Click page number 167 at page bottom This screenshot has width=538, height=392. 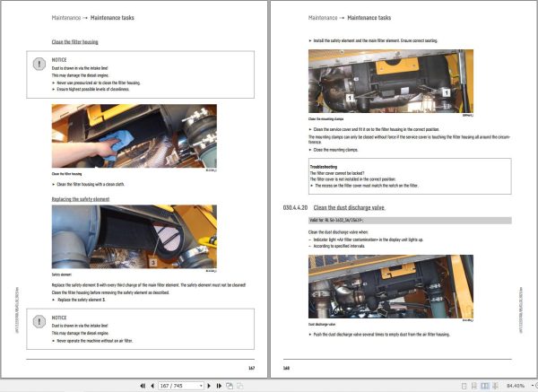(251, 368)
